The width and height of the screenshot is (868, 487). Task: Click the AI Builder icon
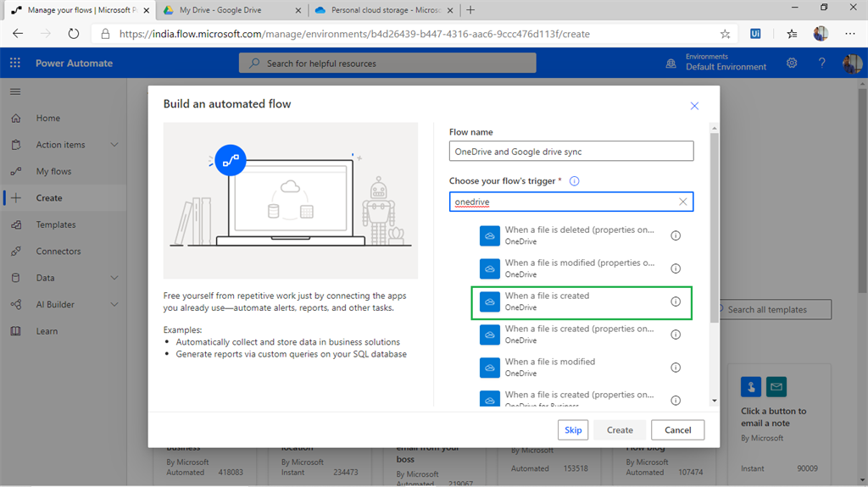click(x=16, y=304)
